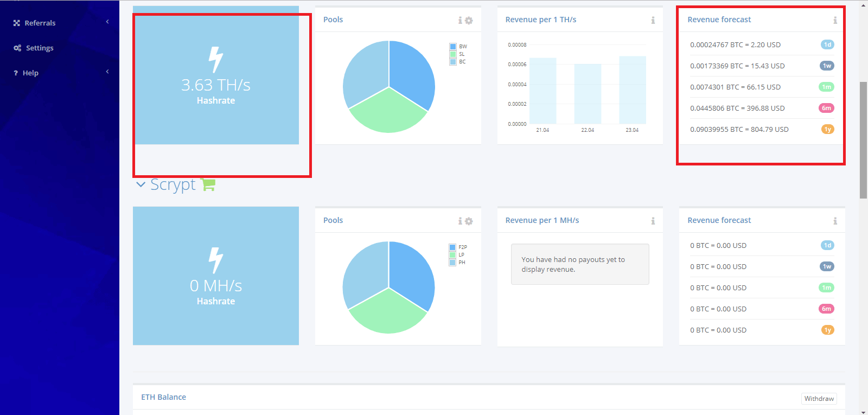The width and height of the screenshot is (868, 415).
Task: Collapse the Scrypt section chevron
Action: [x=141, y=184]
